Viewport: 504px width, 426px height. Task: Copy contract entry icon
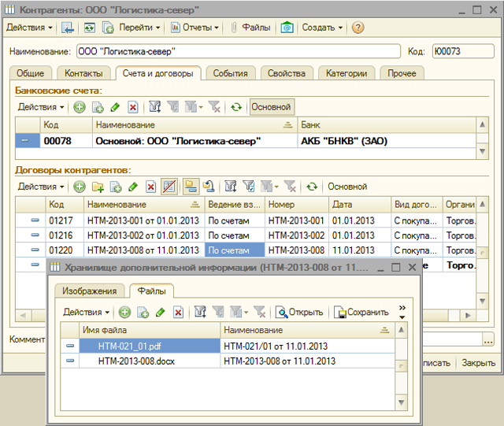(x=116, y=187)
